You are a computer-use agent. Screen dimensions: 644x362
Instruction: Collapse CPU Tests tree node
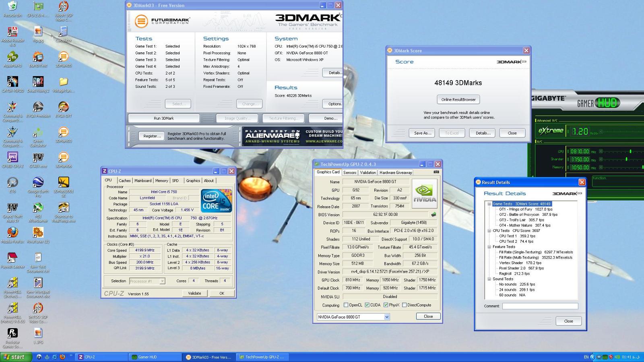(489, 231)
